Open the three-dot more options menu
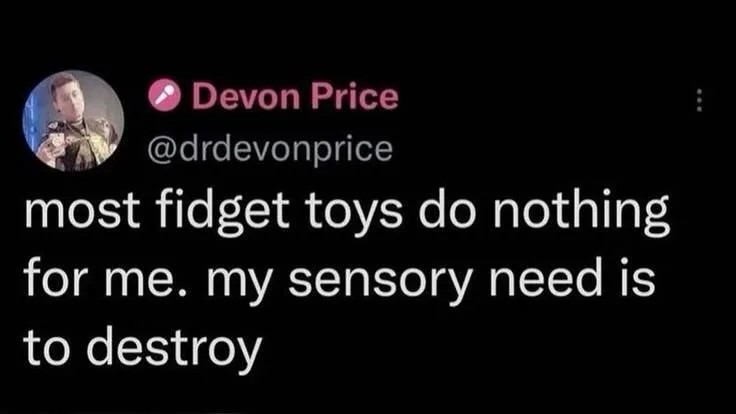Screen dimensions: 736x414 pos(699,100)
